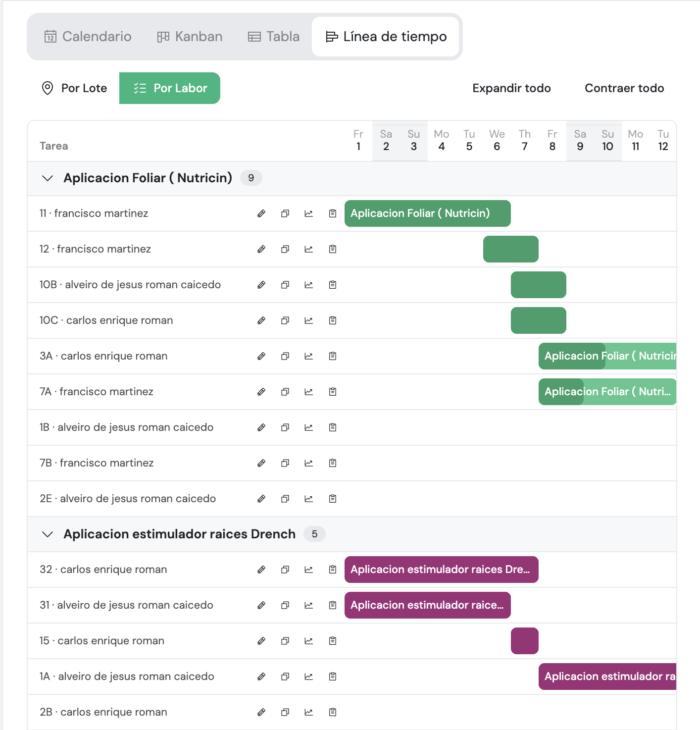This screenshot has width=700, height=730.
Task: Select small purple bar on row 15
Action: point(525,641)
